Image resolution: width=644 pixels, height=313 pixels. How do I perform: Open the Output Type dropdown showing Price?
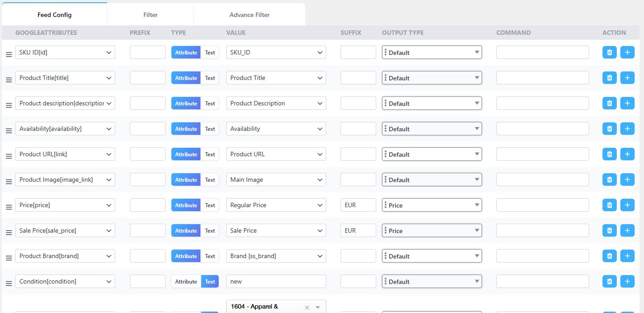tap(432, 204)
